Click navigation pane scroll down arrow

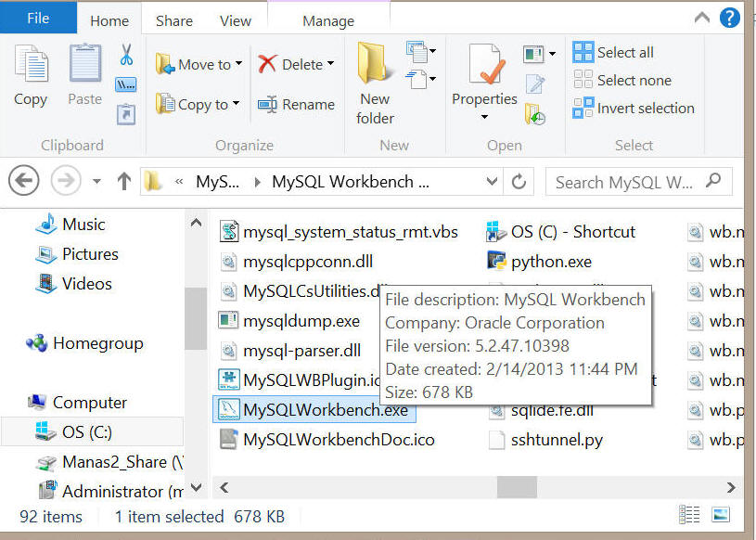point(197,487)
